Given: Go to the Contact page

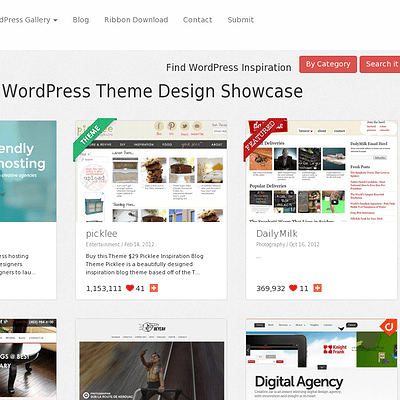Looking at the screenshot, I should pos(197,20).
